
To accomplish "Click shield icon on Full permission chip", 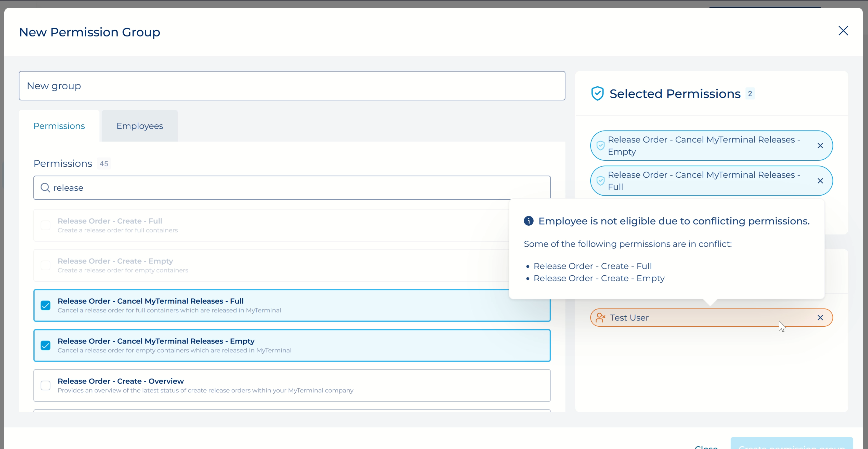I will tap(600, 181).
